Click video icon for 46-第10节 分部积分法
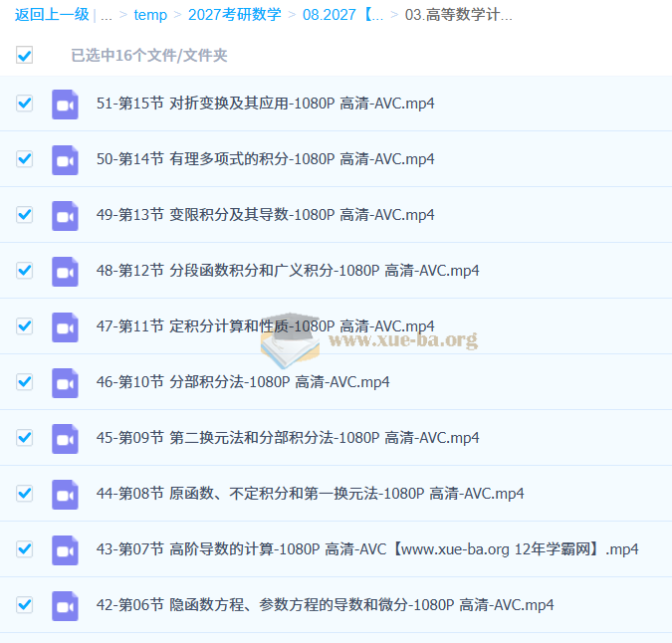Screen dimensions: 672x643 pyautogui.click(x=65, y=382)
